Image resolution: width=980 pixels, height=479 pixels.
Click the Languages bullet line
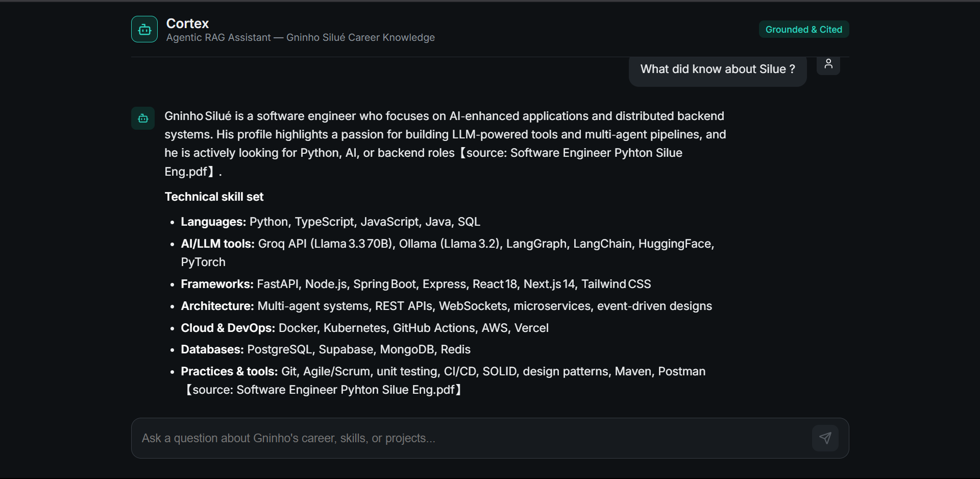coord(330,222)
